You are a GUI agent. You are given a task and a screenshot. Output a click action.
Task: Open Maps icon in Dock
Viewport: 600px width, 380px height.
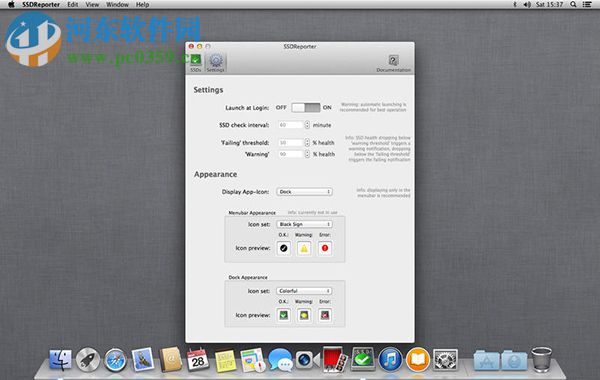tap(253, 360)
